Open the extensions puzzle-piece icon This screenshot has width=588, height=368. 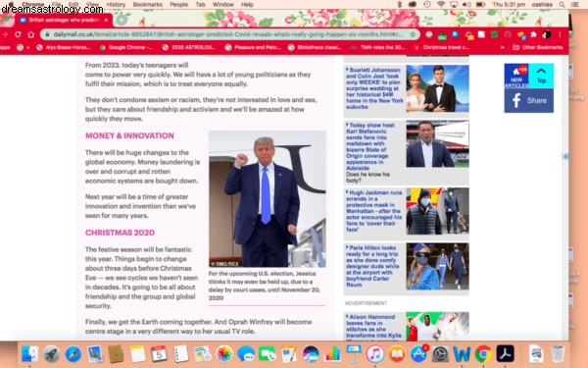click(534, 34)
